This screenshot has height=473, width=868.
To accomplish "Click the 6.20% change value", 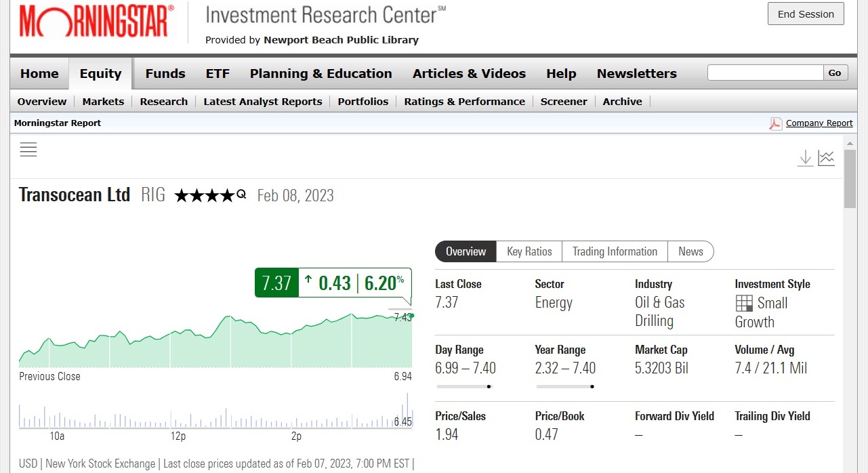I will point(384,283).
